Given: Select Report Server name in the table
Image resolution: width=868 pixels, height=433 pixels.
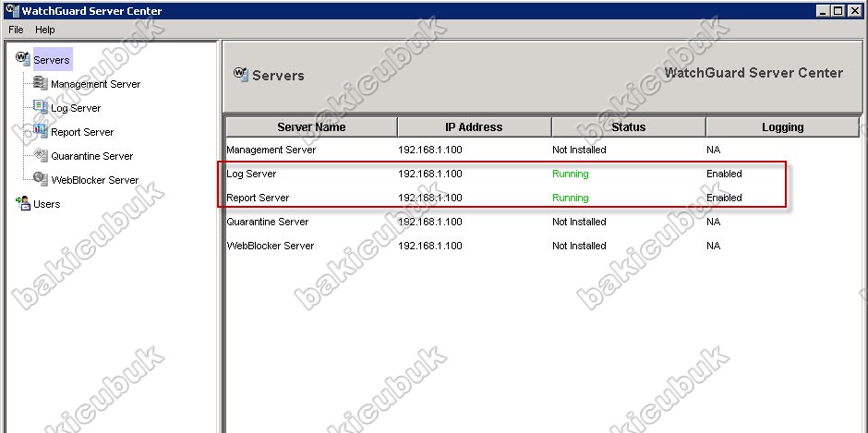Looking at the screenshot, I should coord(258,198).
